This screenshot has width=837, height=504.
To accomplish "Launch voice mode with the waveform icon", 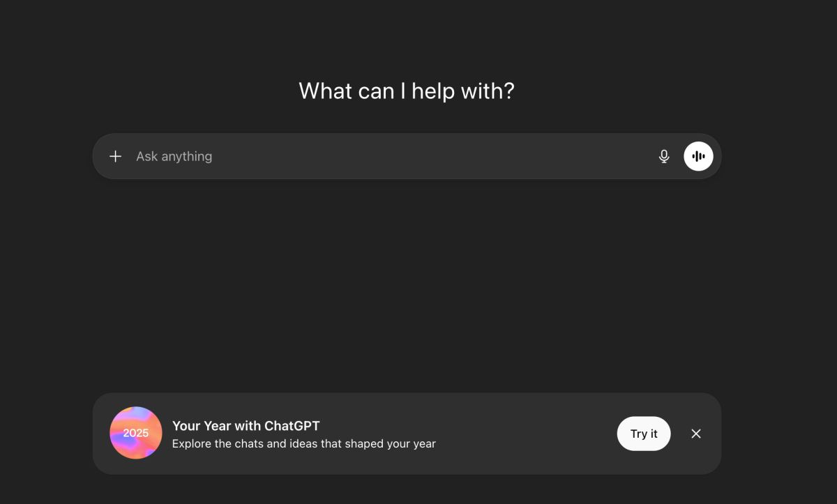I will point(698,156).
